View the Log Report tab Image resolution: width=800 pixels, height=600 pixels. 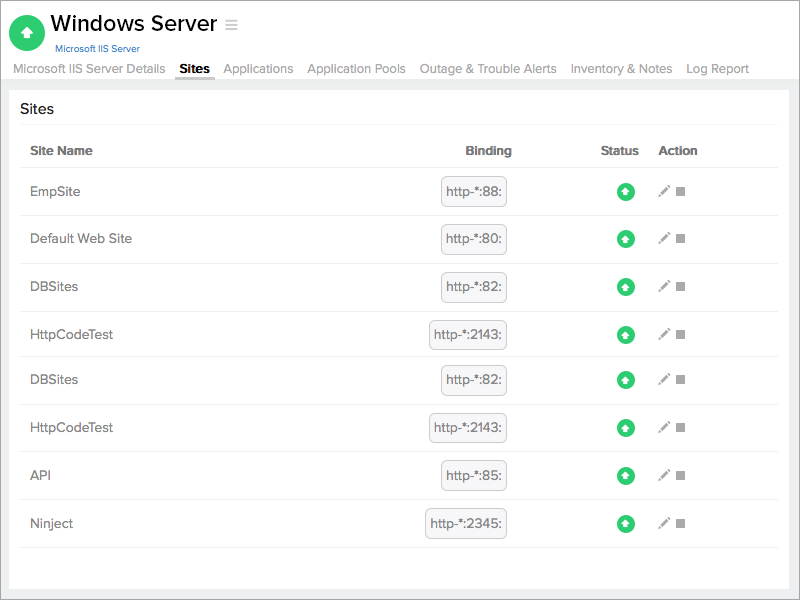717,69
